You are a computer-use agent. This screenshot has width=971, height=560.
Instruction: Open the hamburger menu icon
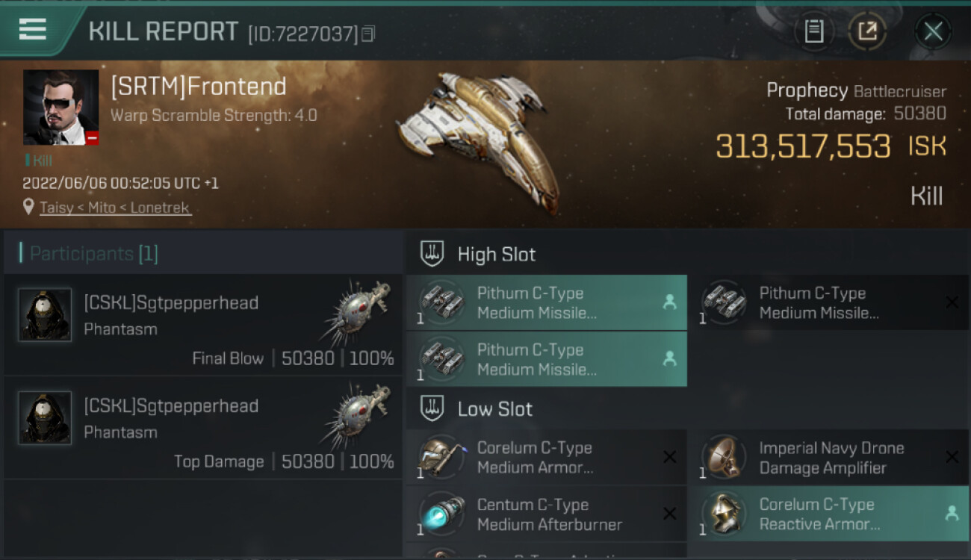click(33, 30)
